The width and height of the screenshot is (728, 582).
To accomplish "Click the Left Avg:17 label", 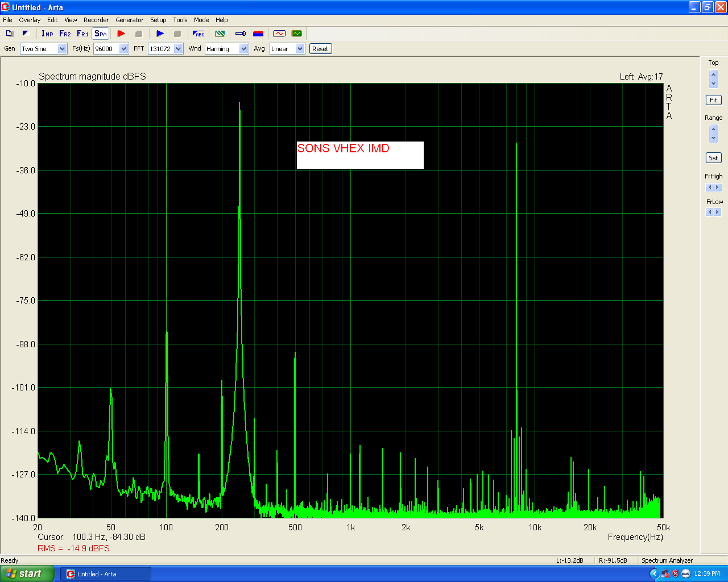I will click(641, 77).
